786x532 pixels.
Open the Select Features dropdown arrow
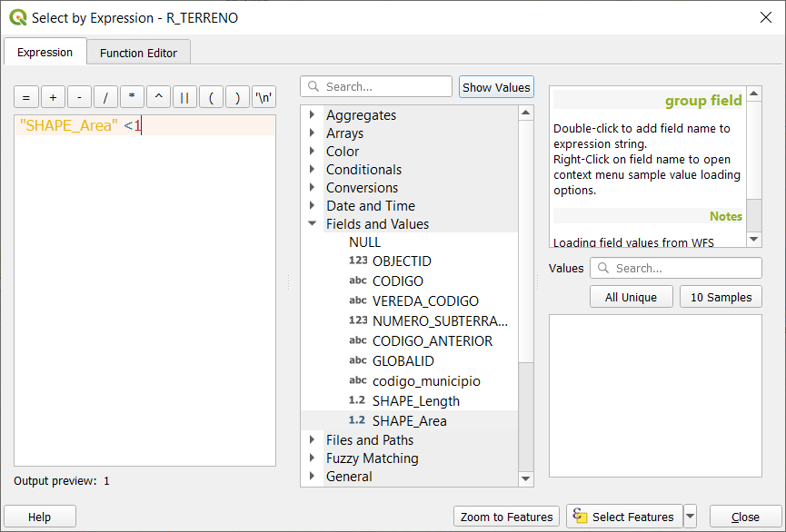point(691,516)
